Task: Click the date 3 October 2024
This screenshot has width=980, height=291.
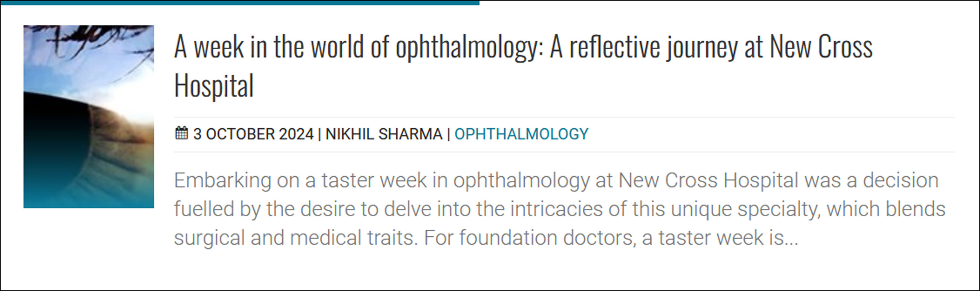Action: coord(253,134)
